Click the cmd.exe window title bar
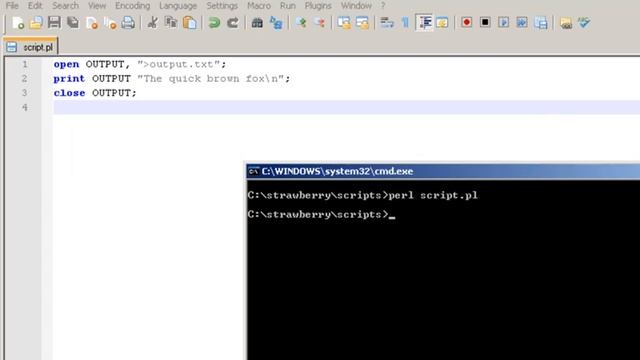The image size is (640, 360). pos(443,171)
